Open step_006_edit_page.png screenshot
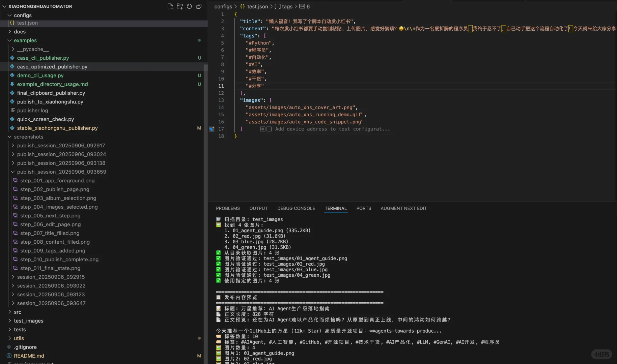This screenshot has height=364, width=617. [50, 224]
